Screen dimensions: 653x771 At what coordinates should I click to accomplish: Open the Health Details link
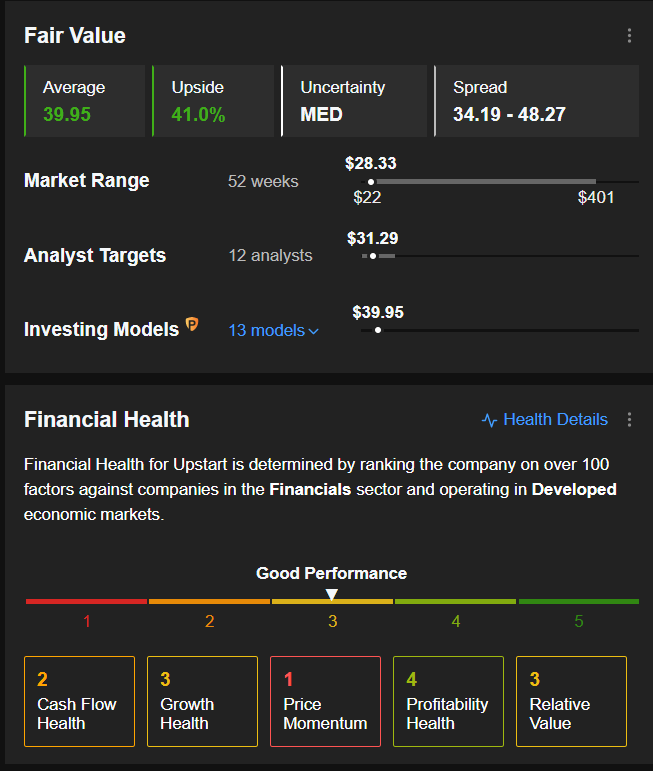[x=555, y=420]
